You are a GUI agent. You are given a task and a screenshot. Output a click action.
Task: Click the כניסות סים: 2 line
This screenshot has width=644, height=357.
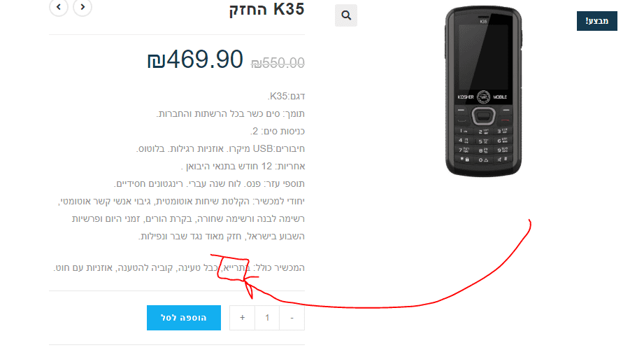click(277, 131)
